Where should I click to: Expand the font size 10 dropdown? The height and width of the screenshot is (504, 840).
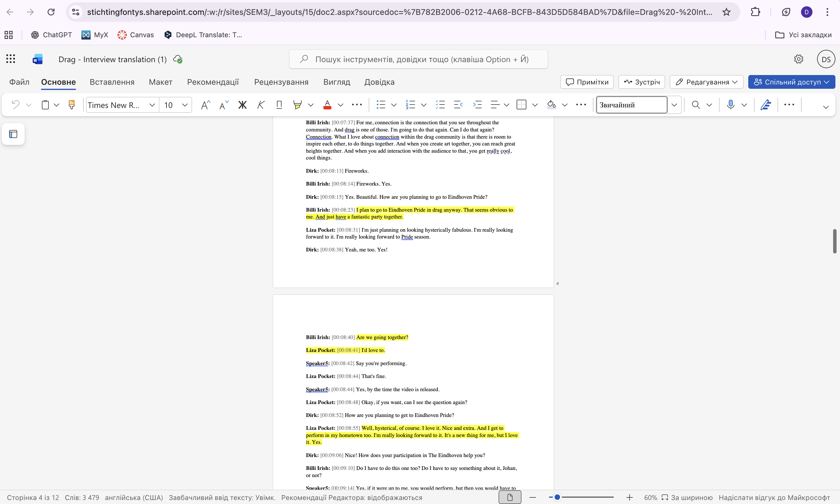pos(185,105)
